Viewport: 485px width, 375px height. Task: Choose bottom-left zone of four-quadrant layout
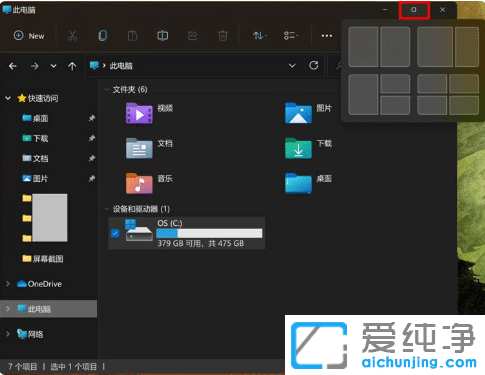(x=432, y=105)
